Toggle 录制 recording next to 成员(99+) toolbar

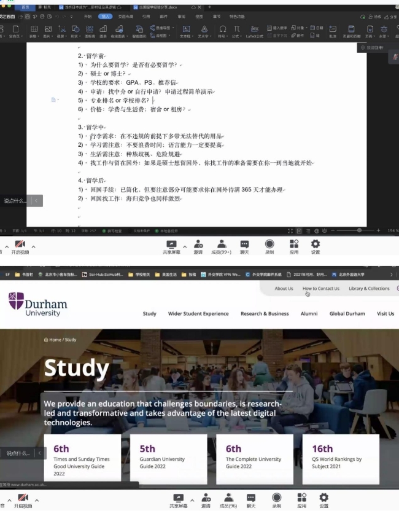point(269,246)
